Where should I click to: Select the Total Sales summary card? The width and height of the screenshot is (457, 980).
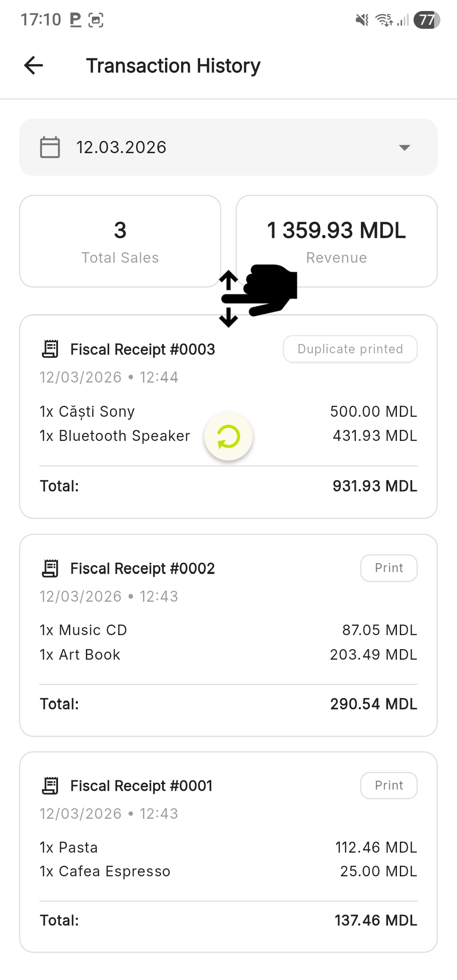tap(120, 241)
